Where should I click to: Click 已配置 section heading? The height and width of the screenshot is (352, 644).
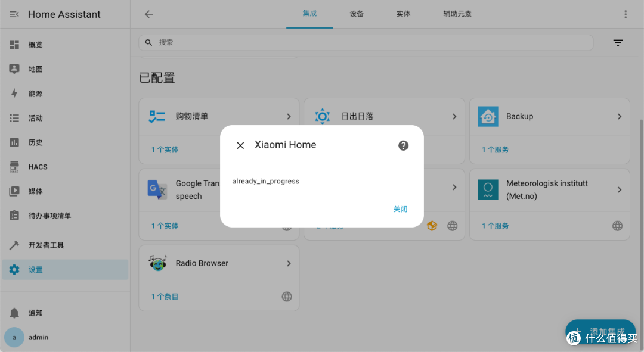pyautogui.click(x=157, y=77)
